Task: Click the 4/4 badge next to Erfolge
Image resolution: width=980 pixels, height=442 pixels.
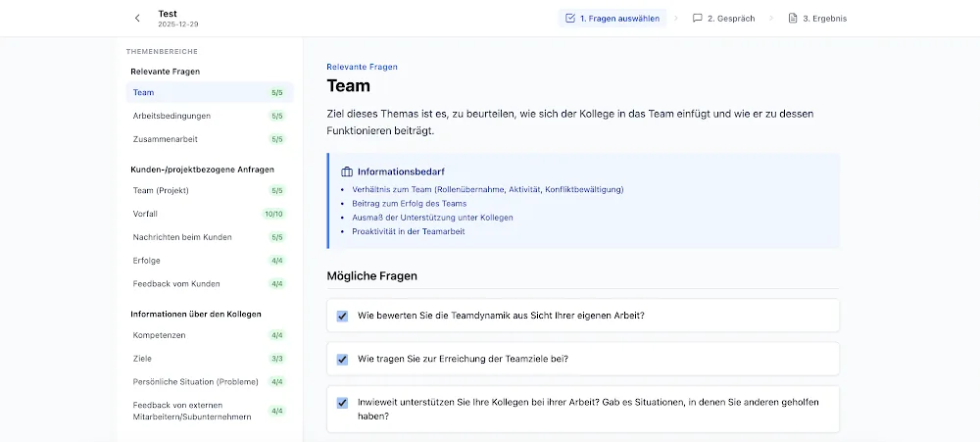Action: click(x=277, y=261)
